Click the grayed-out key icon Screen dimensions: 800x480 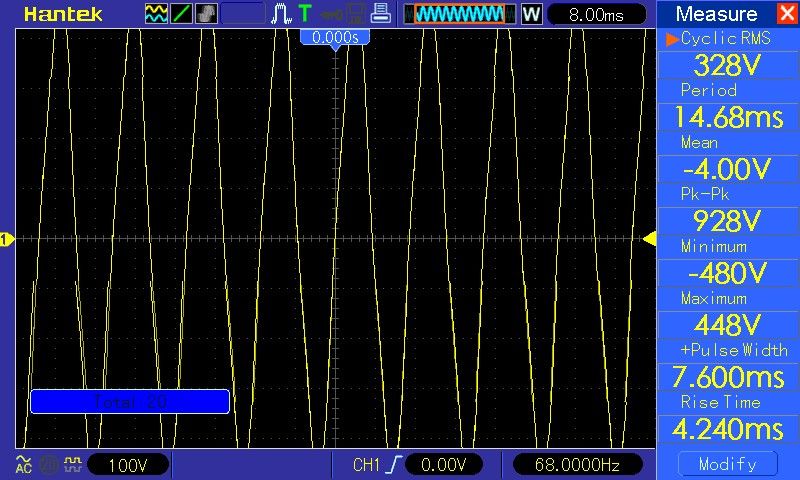click(x=332, y=14)
